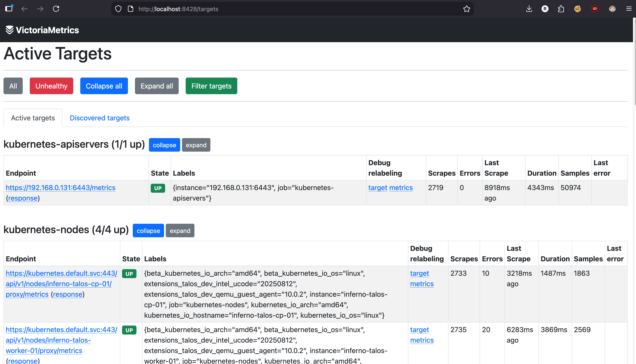Click the profile avatar icon
This screenshot has height=364, width=636.
pos(612,9)
